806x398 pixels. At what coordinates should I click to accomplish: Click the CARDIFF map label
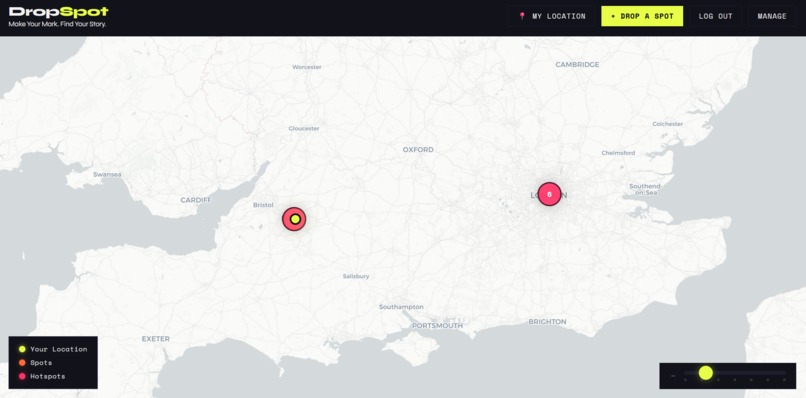click(x=196, y=200)
